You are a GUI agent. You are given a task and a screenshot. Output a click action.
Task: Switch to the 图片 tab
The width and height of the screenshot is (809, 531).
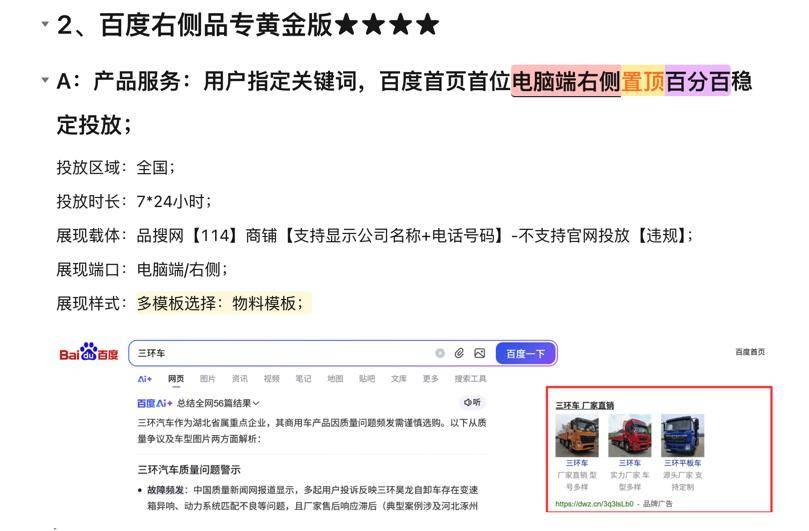[207, 379]
